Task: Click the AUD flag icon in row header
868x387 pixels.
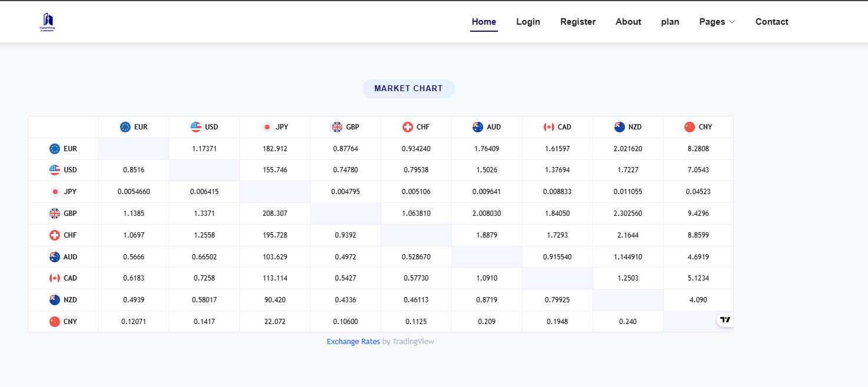Action: [55, 257]
